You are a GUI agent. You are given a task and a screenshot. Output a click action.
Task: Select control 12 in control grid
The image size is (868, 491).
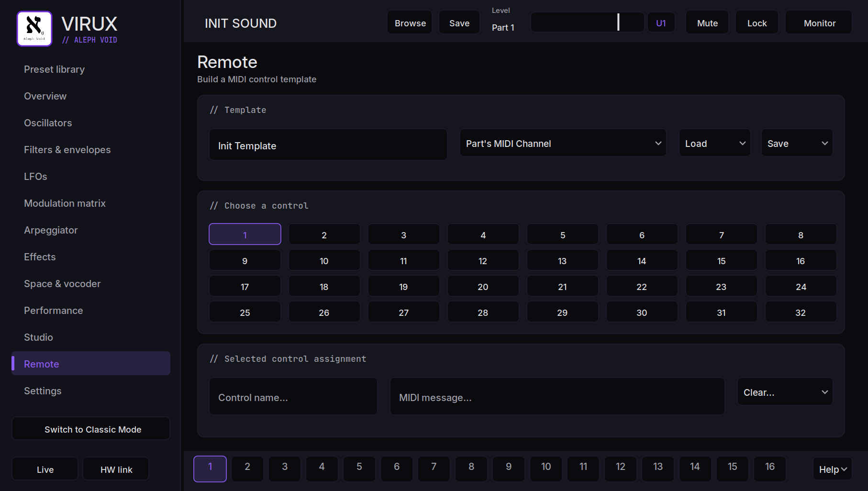pos(483,260)
